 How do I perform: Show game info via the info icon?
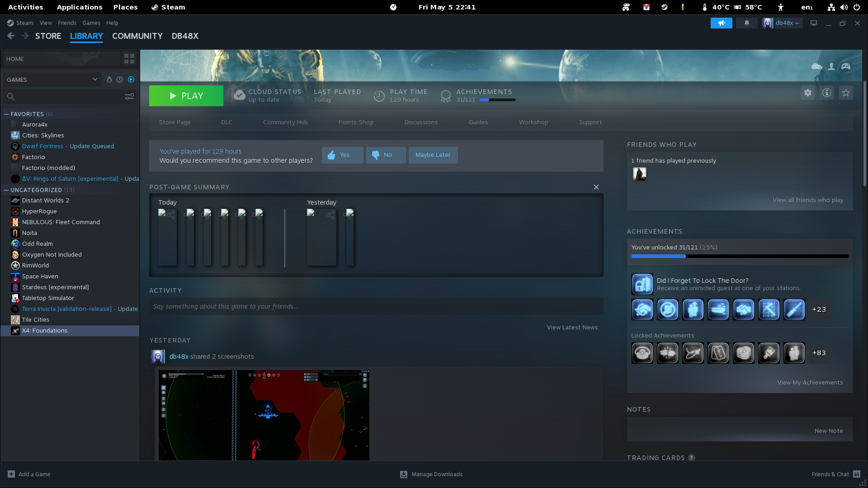click(x=827, y=93)
